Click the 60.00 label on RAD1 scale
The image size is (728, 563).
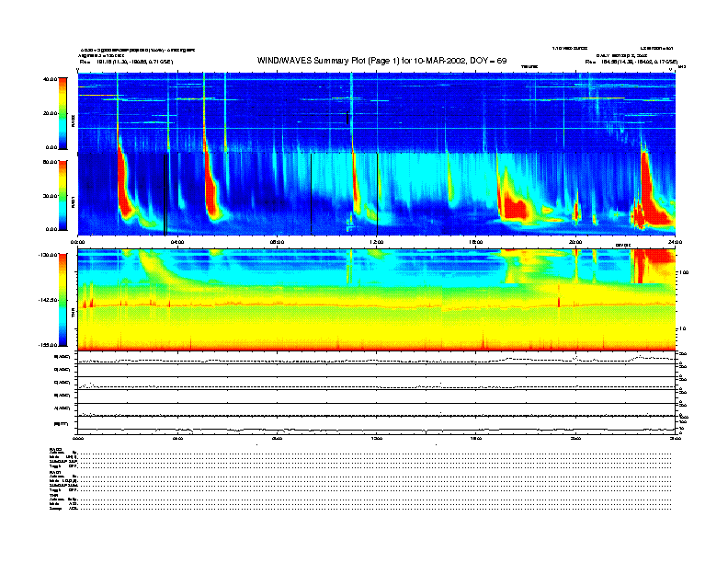coord(50,162)
